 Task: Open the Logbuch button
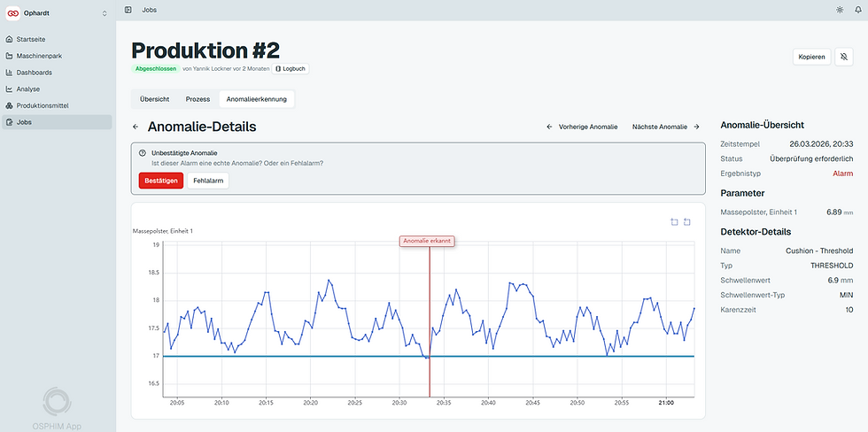coord(291,68)
